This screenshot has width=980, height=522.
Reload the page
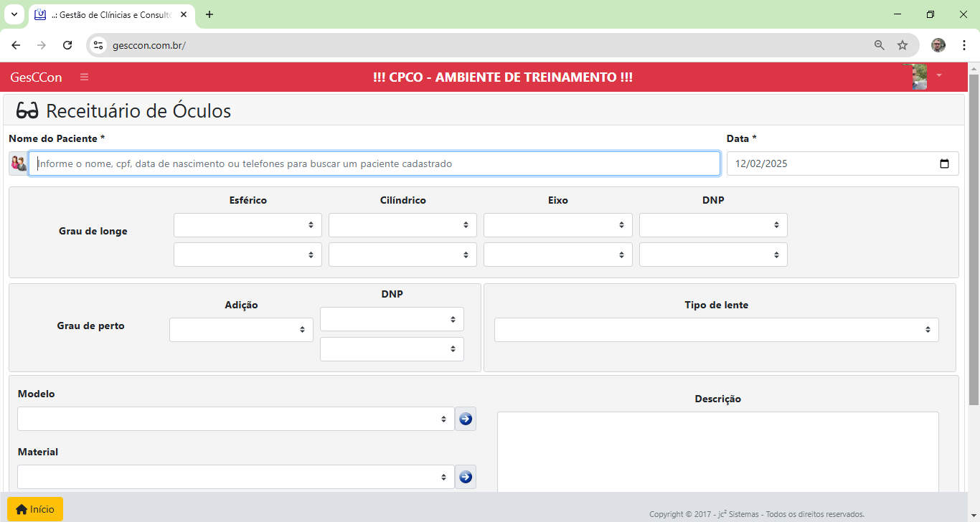(67, 45)
